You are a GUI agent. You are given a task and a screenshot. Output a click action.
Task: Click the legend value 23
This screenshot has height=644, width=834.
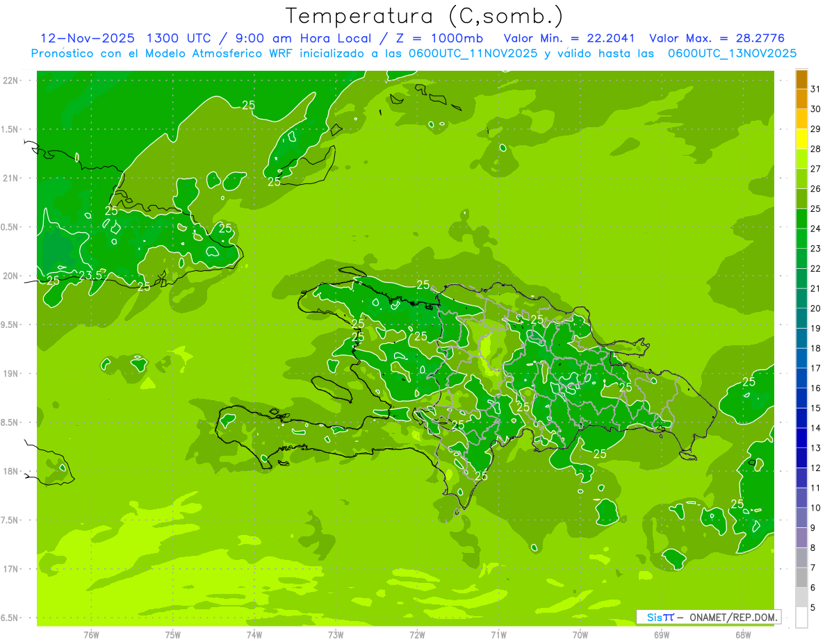816,249
